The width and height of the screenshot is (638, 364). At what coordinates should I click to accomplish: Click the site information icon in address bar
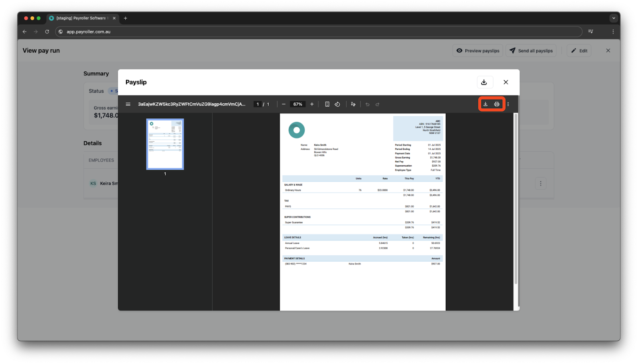click(61, 32)
